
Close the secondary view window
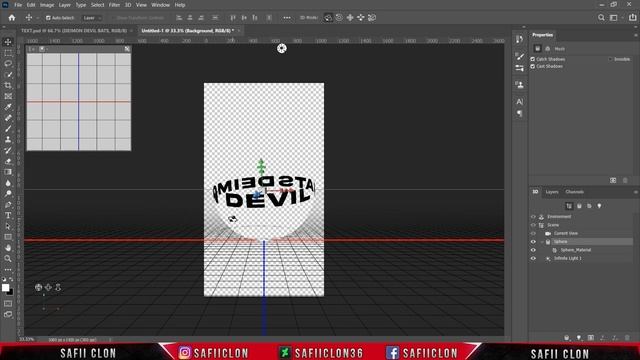coord(127,49)
